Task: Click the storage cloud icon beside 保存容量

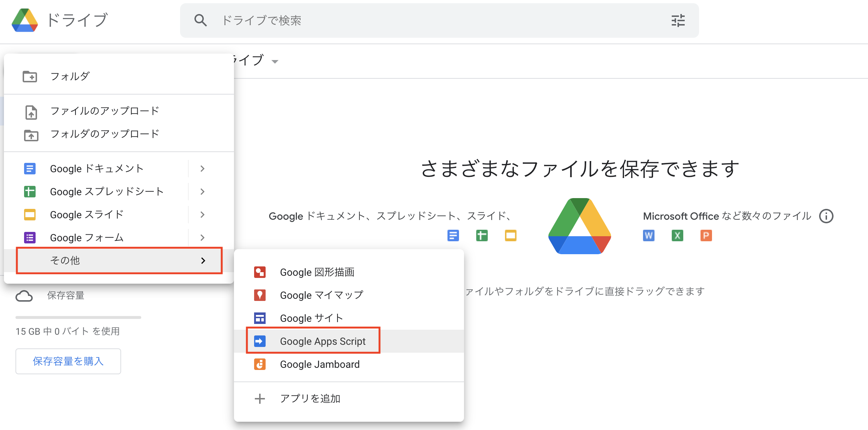Action: click(x=24, y=295)
